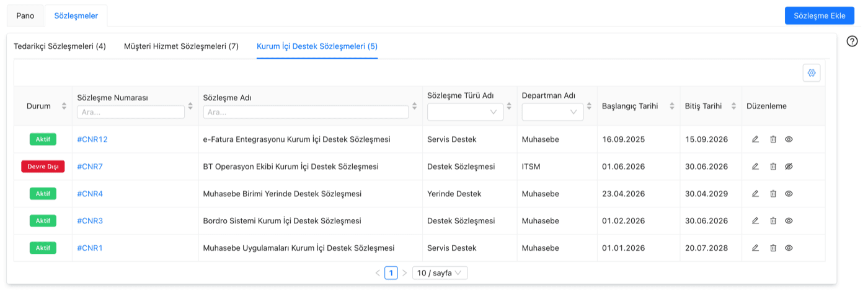Toggle visibility eye icon for #CNR3
Screen dimensions: 868x299
point(789,220)
